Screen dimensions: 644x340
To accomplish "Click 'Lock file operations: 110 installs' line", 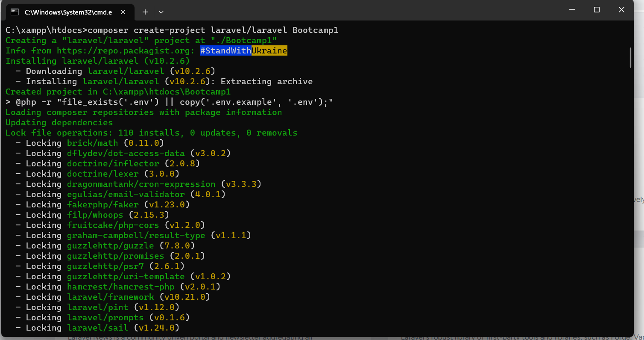I will point(152,133).
